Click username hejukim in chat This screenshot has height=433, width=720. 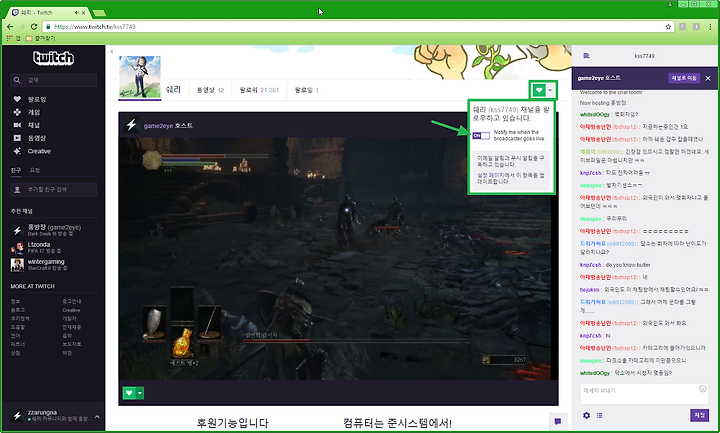(590, 290)
